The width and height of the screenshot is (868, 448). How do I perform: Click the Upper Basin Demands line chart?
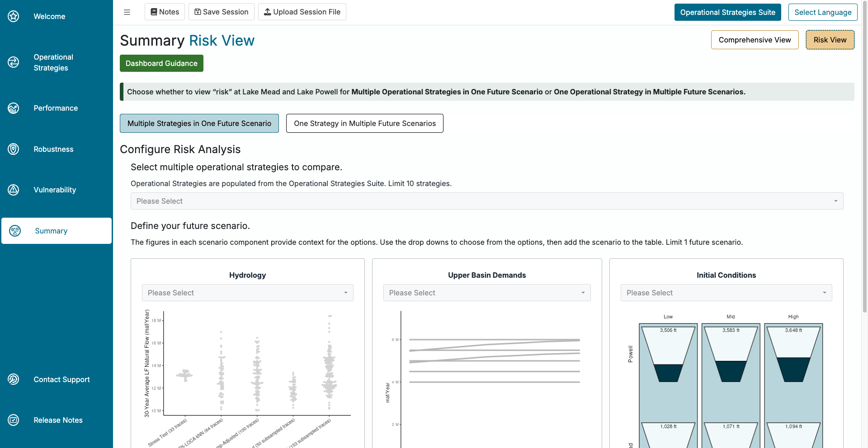click(x=487, y=378)
